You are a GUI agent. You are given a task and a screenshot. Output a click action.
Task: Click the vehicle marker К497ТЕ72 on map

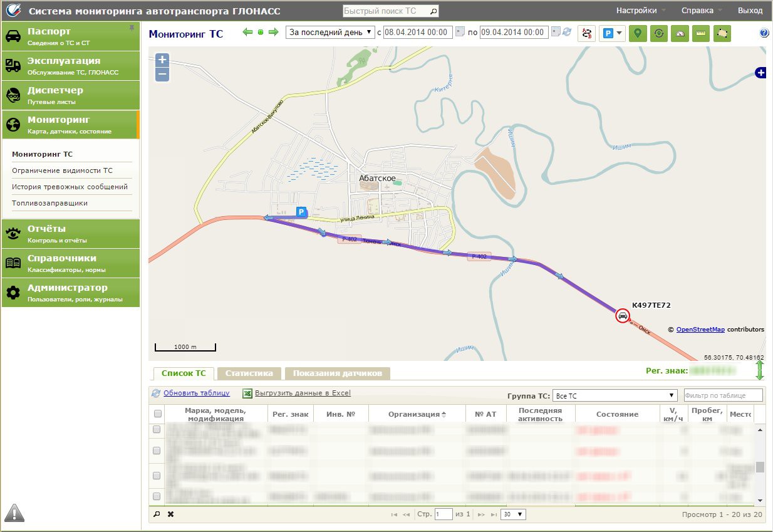tap(623, 316)
